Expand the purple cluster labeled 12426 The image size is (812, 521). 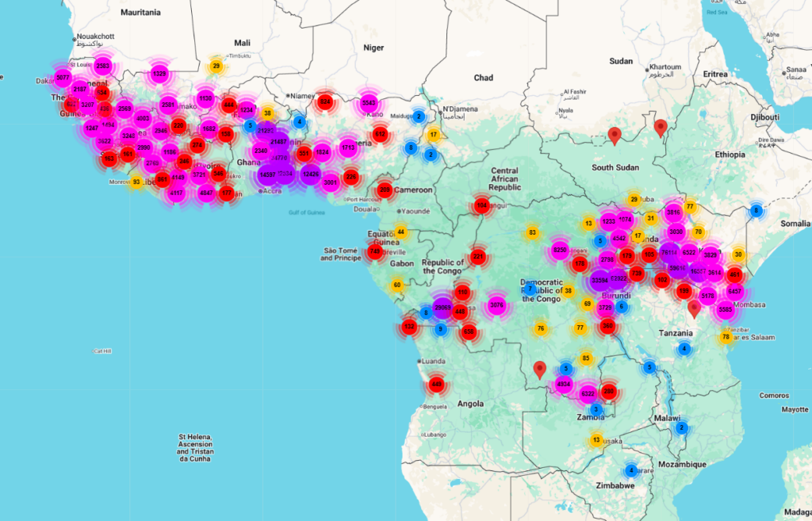tap(311, 174)
